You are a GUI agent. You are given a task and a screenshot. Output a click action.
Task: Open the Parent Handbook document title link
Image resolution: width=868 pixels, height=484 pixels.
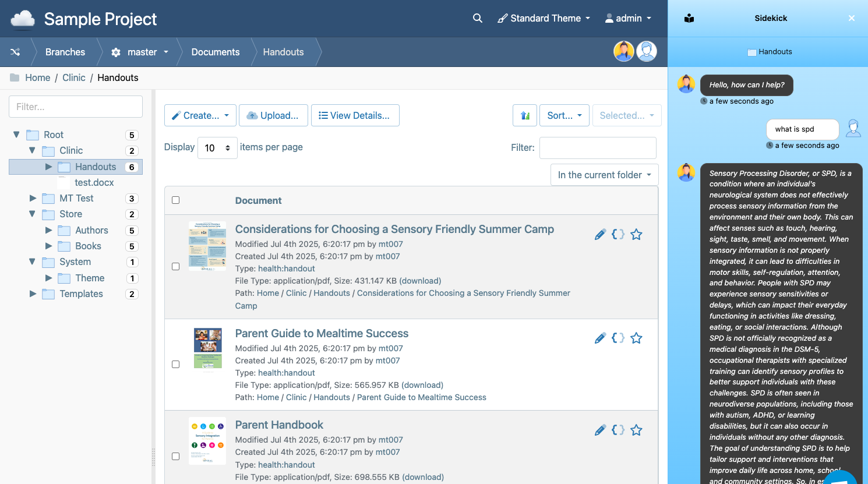279,425
